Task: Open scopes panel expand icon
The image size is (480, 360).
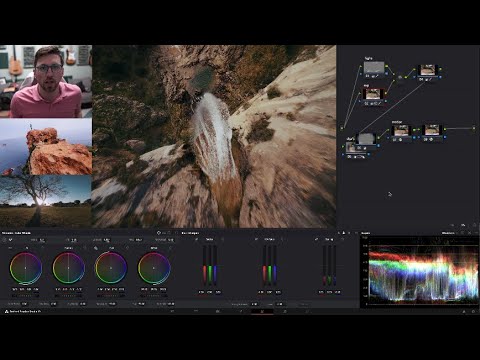Action: coord(463,233)
